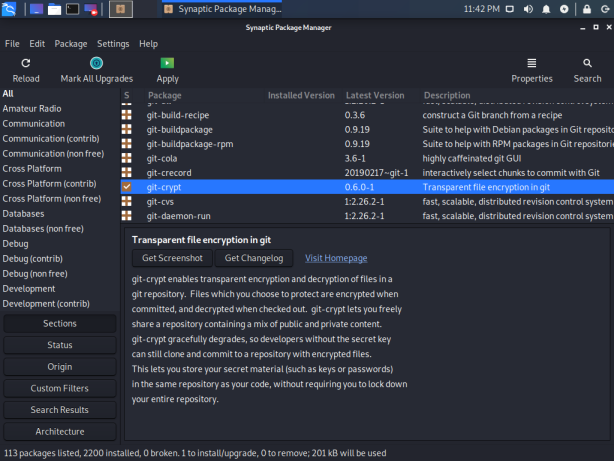
Task: Toggle status checkbox for git-crecord
Action: coord(126,173)
